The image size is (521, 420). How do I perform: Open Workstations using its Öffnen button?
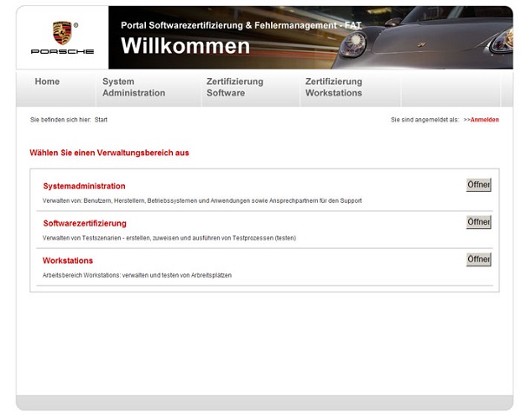[478, 259]
